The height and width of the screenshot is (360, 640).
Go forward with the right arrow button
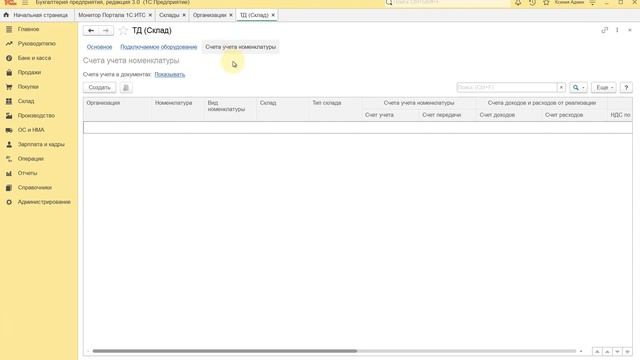[x=106, y=31]
